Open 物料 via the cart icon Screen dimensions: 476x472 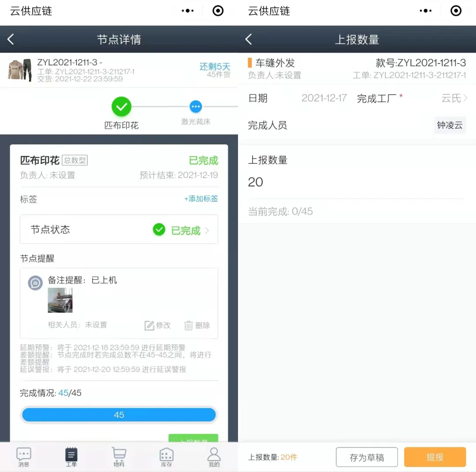[x=119, y=456]
